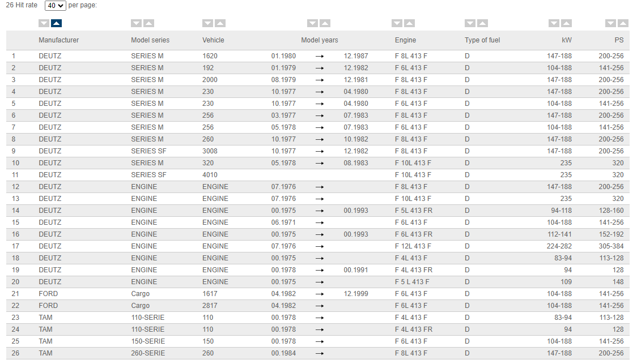Viewport: 637px width, 364px height.
Task: Click the Model years column header
Action: pos(319,40)
